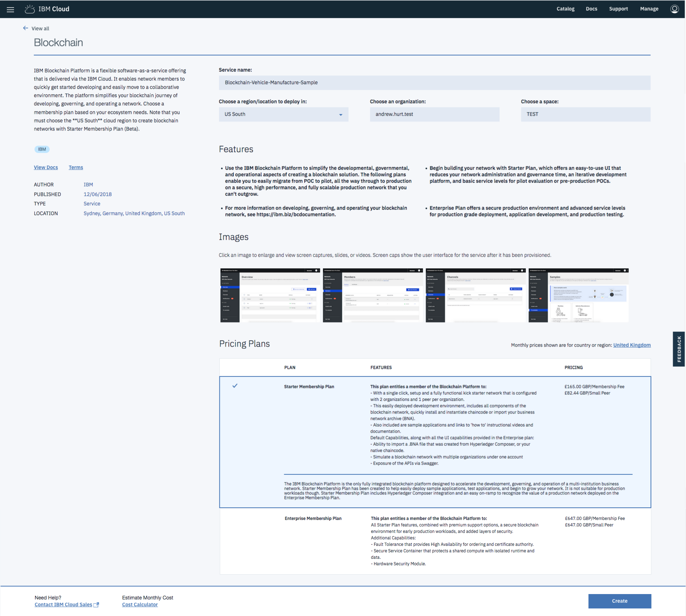Click the back arrow beside View all

[26, 28]
